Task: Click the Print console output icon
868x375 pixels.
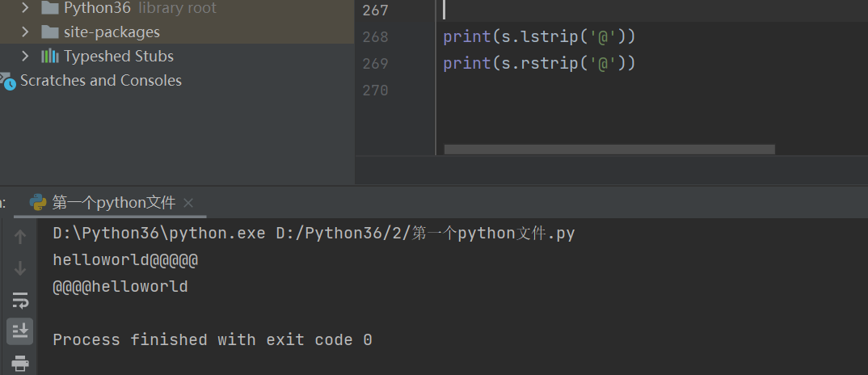Action: (20, 363)
